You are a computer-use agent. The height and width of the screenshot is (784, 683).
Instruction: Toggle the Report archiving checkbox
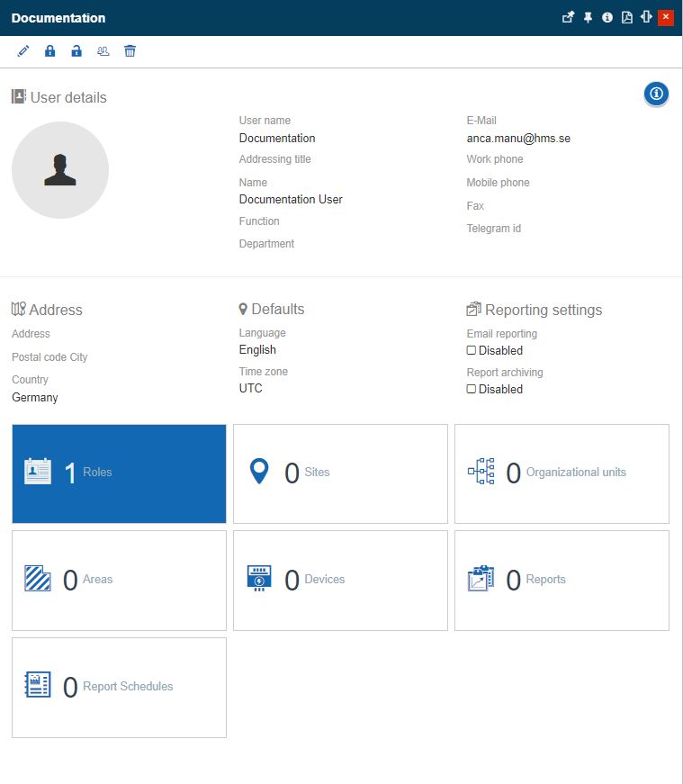pyautogui.click(x=472, y=389)
